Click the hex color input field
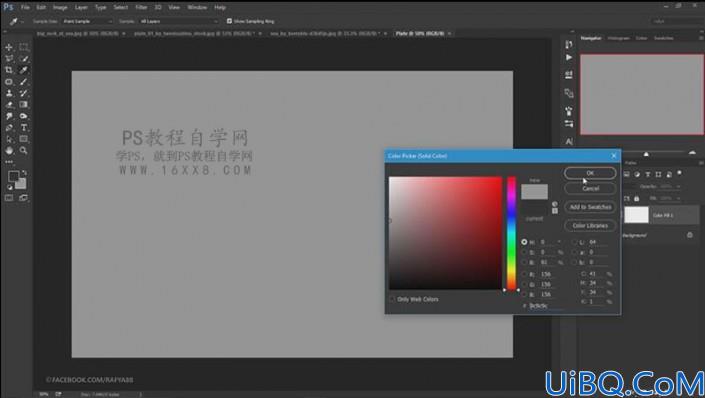Image resolution: width=705 pixels, height=398 pixels. click(546, 306)
